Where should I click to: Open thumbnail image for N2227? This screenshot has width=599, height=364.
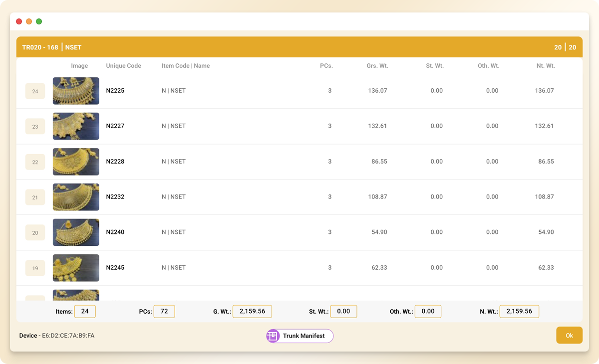point(76,126)
